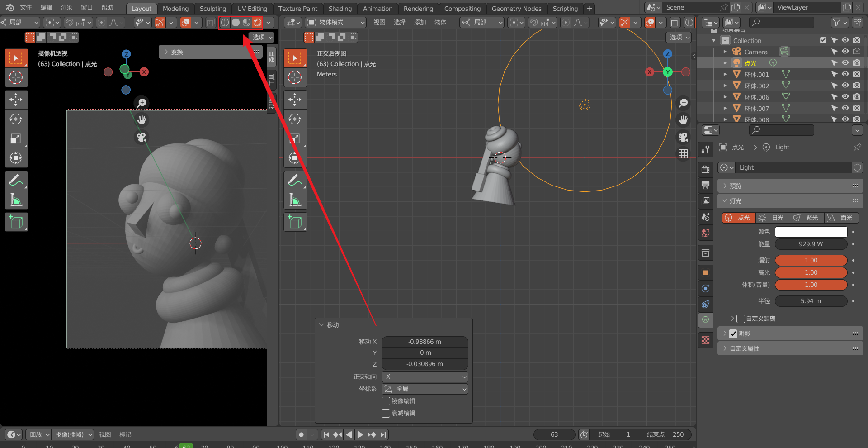Open the 正交轴向 X dropdown
The image size is (868, 448).
pyautogui.click(x=425, y=377)
